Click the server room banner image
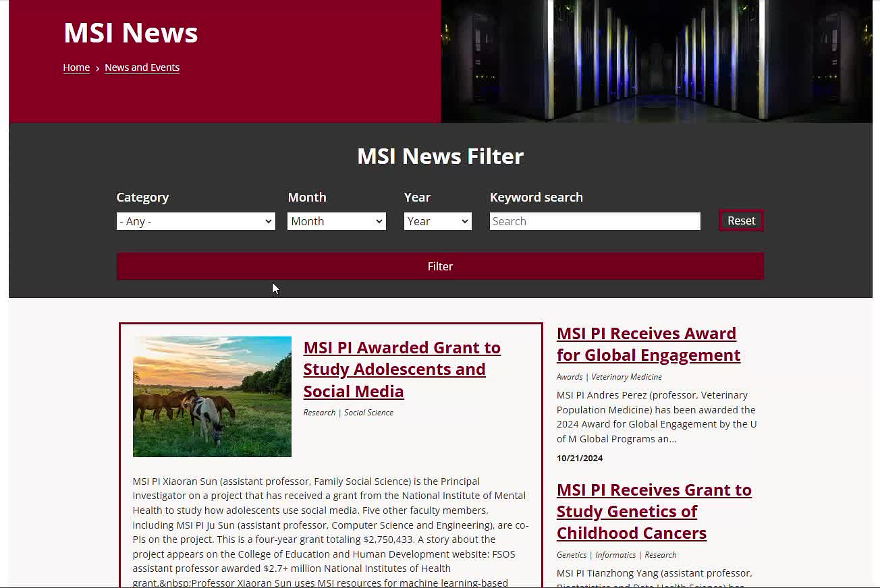Viewport: 880px width, 588px height. click(x=656, y=61)
